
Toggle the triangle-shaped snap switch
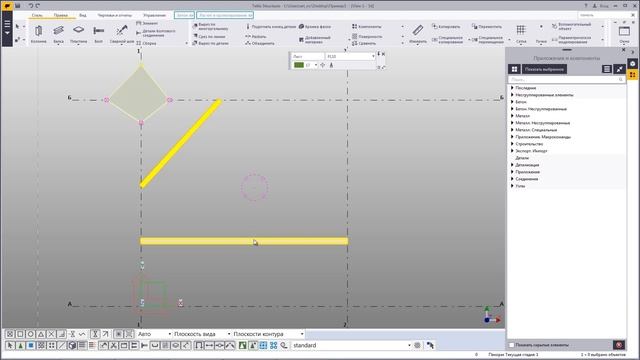tap(41, 334)
